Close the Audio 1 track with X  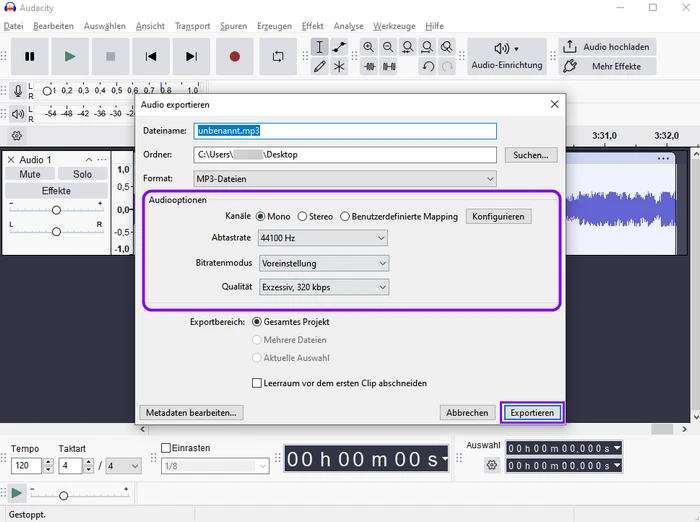[x=11, y=160]
